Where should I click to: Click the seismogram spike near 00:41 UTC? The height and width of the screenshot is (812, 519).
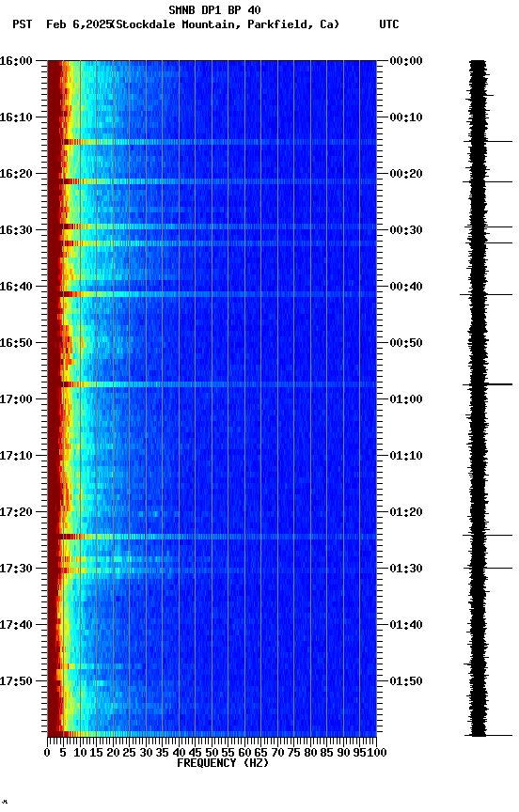point(486,295)
